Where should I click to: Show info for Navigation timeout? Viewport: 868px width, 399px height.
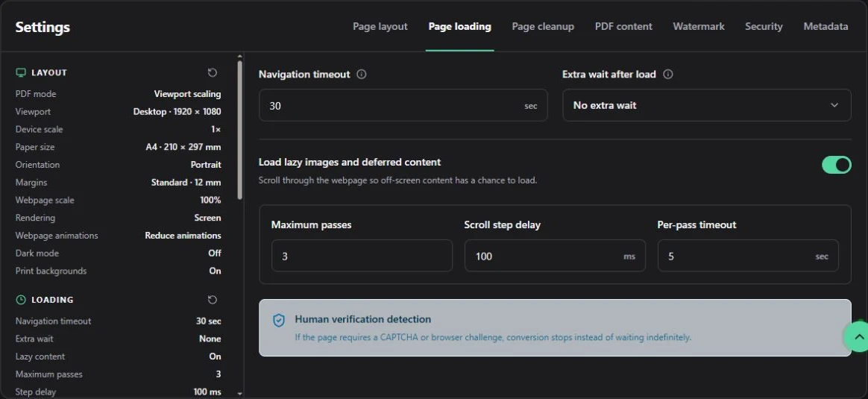362,74
